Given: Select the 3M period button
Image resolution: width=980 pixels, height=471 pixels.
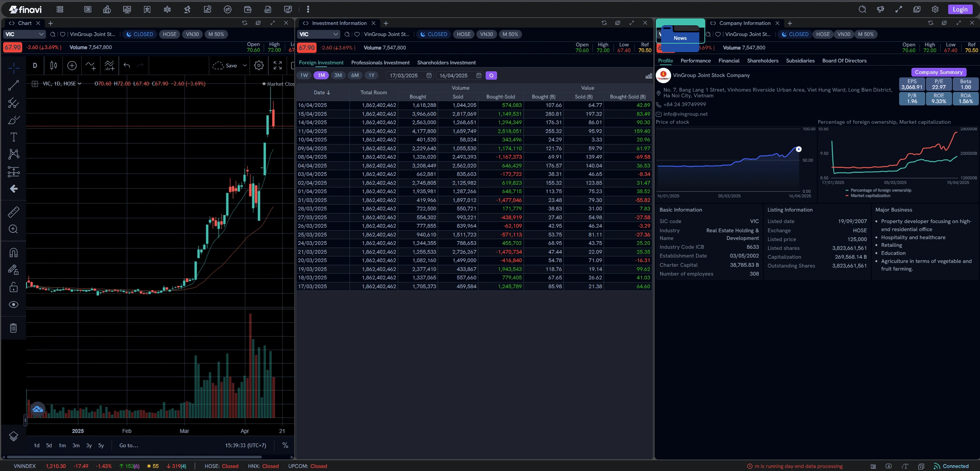Looking at the screenshot, I should coord(338,75).
